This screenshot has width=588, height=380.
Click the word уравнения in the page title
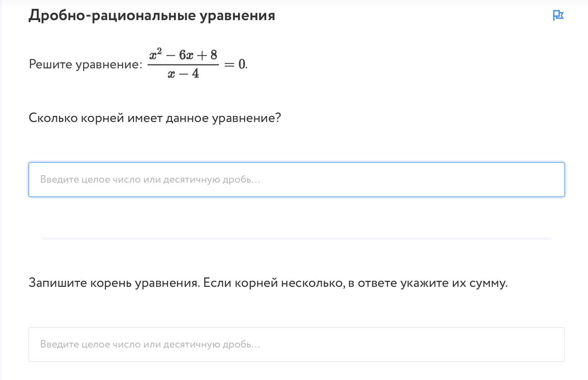tap(237, 16)
